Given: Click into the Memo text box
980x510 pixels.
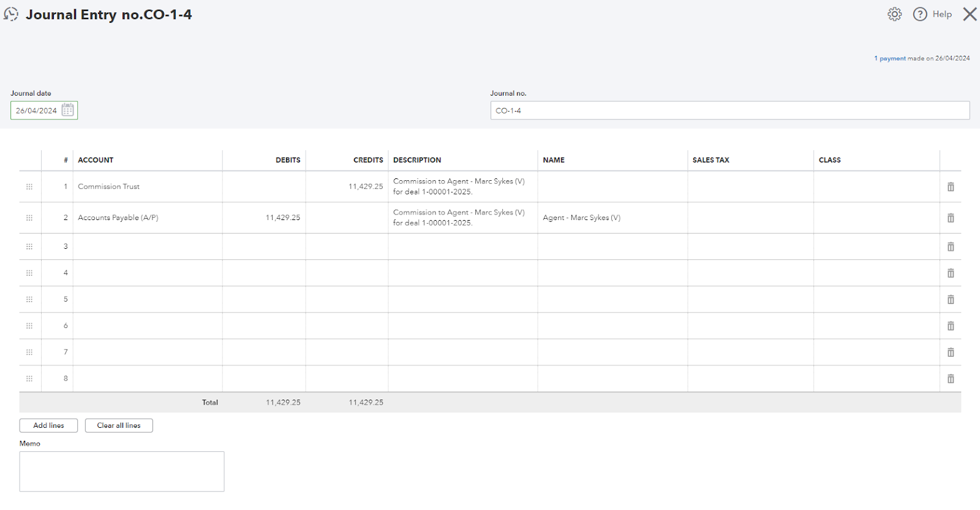Looking at the screenshot, I should coord(122,471).
